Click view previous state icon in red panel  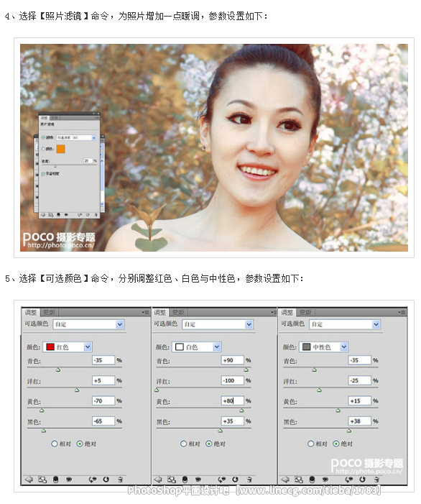coord(93,480)
